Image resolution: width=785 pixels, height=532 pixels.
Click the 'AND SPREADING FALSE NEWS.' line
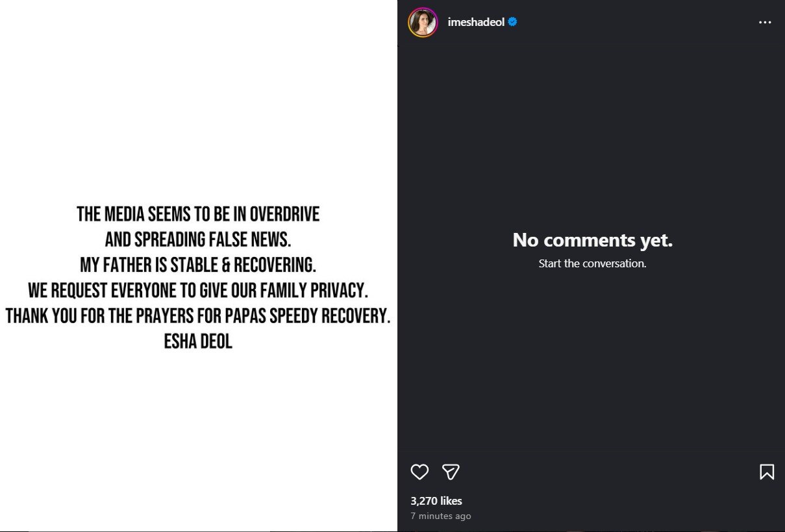tap(198, 239)
